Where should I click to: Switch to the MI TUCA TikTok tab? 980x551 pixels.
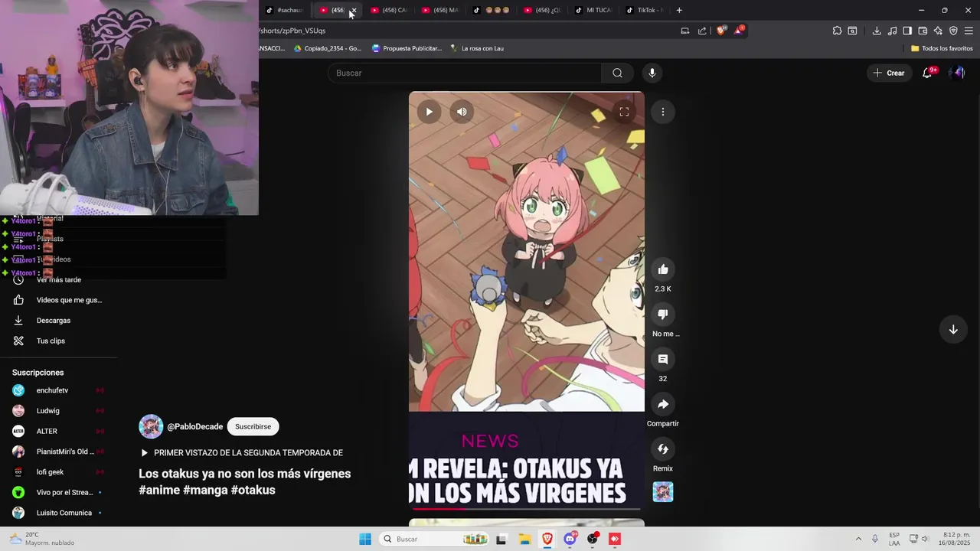(x=595, y=10)
